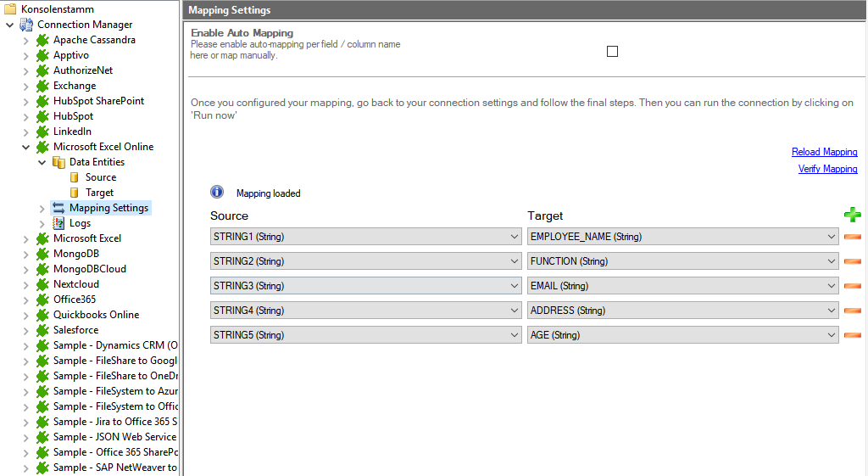Click the Reload Mapping link
This screenshot has height=476, width=868.
pyautogui.click(x=824, y=152)
